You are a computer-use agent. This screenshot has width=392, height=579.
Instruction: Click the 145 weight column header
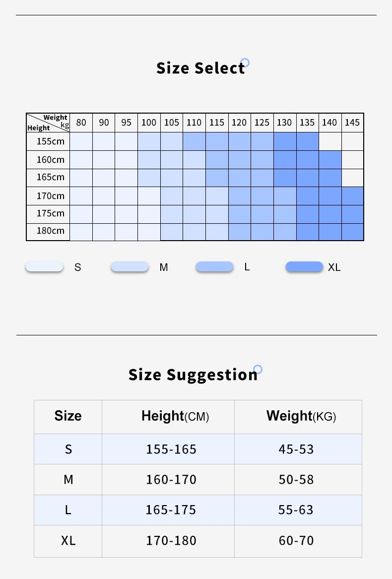(x=352, y=123)
